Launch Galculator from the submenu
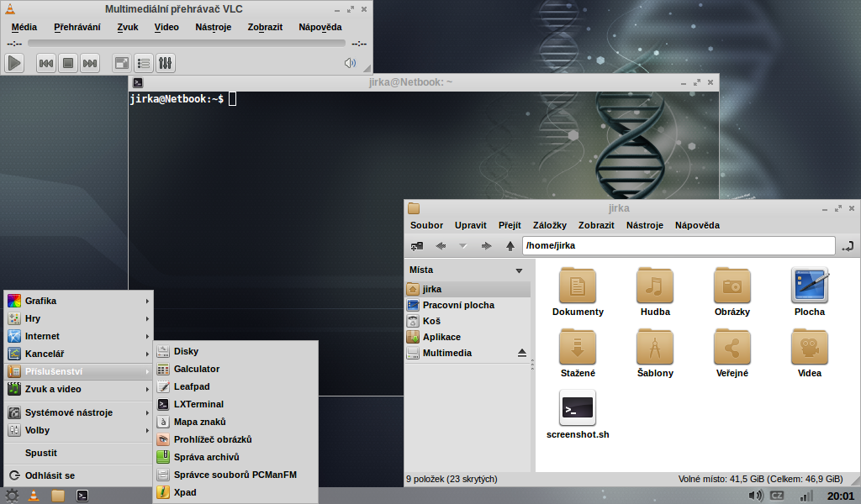The height and width of the screenshot is (504, 861). coord(235,369)
